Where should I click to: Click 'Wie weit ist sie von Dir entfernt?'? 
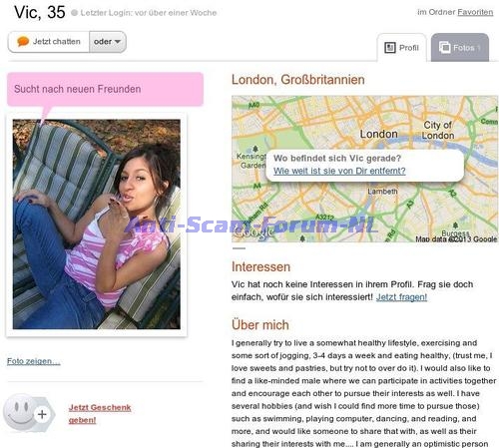coord(339,171)
